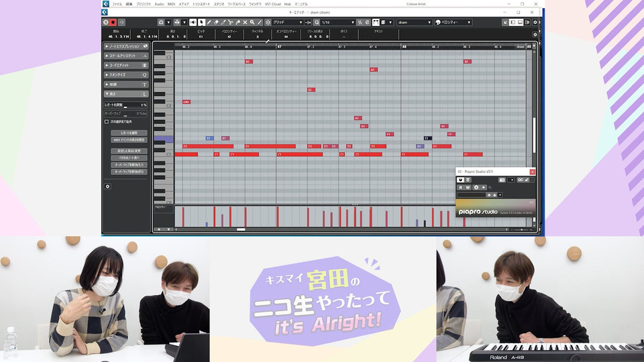Click the C#2 note in piano roll

click(x=186, y=102)
